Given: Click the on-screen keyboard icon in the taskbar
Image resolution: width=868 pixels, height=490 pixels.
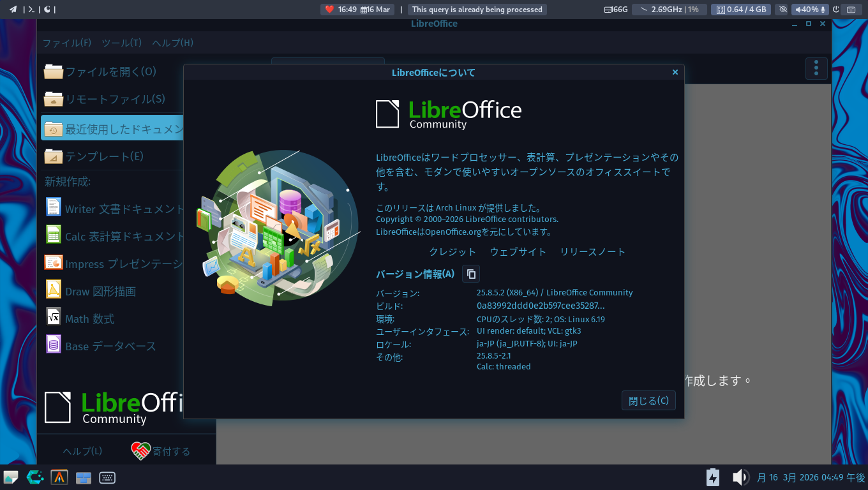Looking at the screenshot, I should click(x=107, y=477).
